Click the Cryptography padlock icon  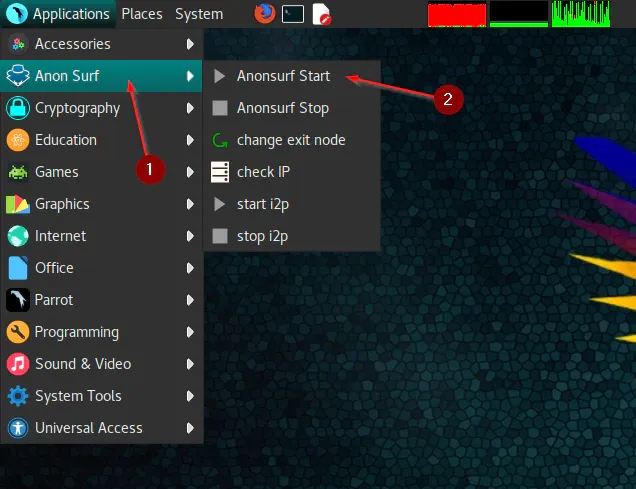(x=18, y=108)
